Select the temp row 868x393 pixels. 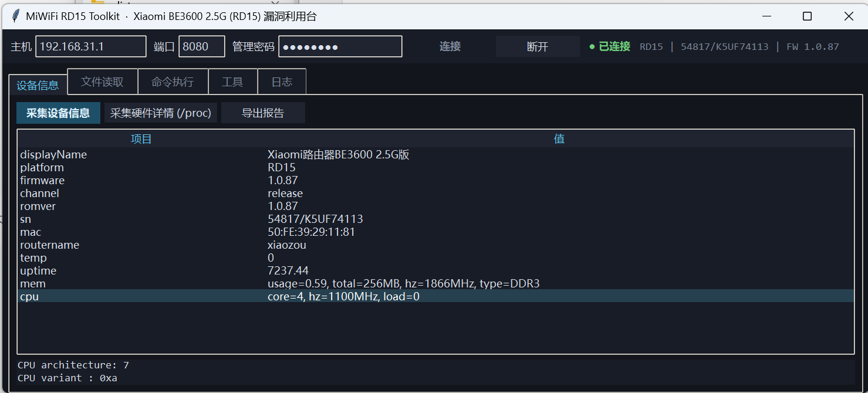point(436,258)
